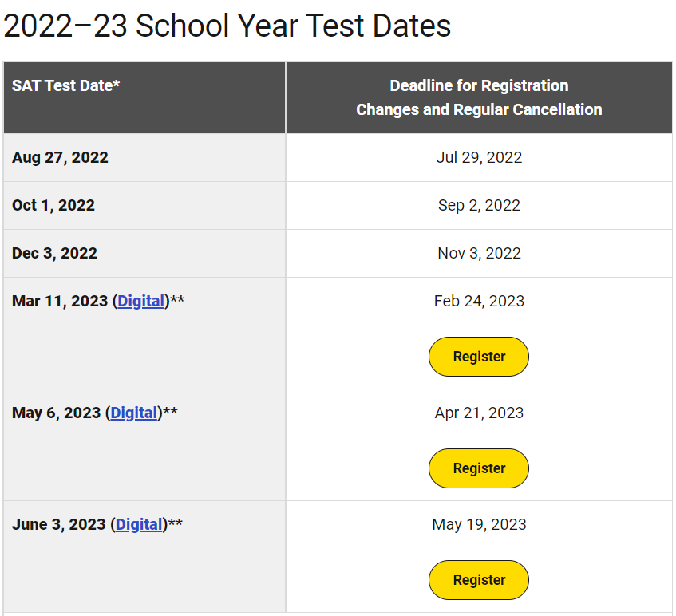This screenshot has height=616, width=676.
Task: Select the Sep 2, 2022 deadline
Action: [x=479, y=205]
